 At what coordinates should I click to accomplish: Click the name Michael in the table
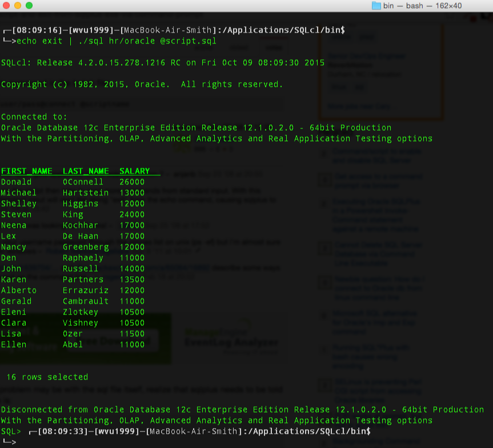pos(19,193)
